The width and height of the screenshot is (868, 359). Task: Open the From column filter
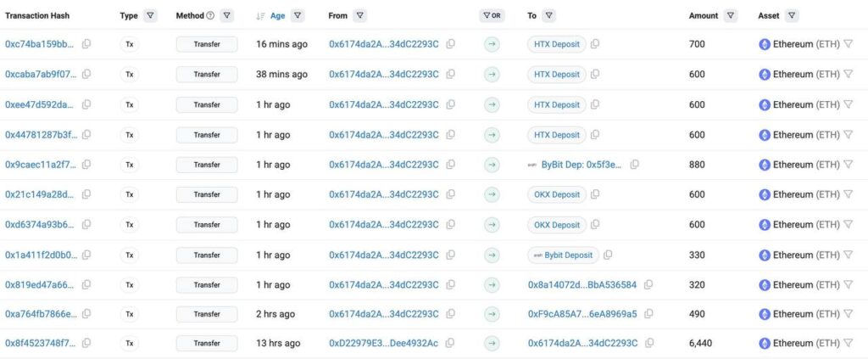tap(360, 15)
